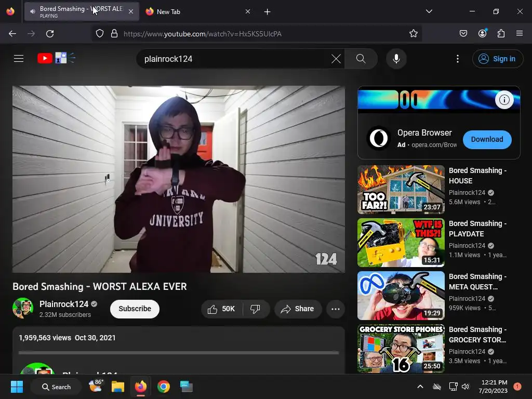
Task: Open the tracking protection shield icon
Action: pyautogui.click(x=100, y=34)
